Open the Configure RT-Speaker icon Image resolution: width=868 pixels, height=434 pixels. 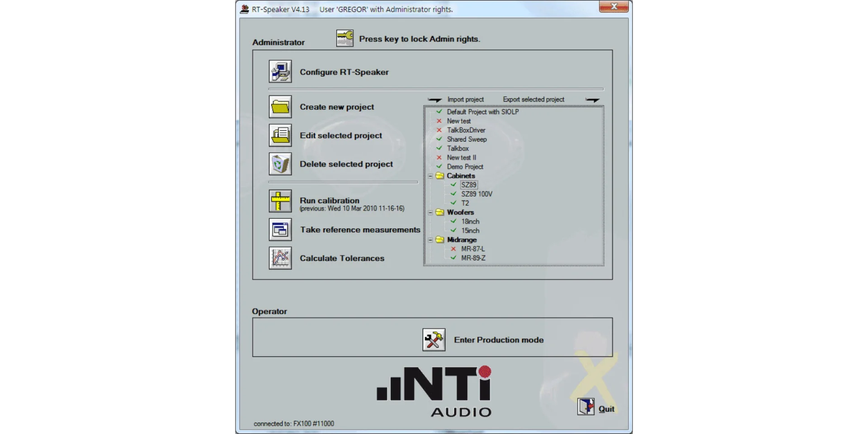280,71
